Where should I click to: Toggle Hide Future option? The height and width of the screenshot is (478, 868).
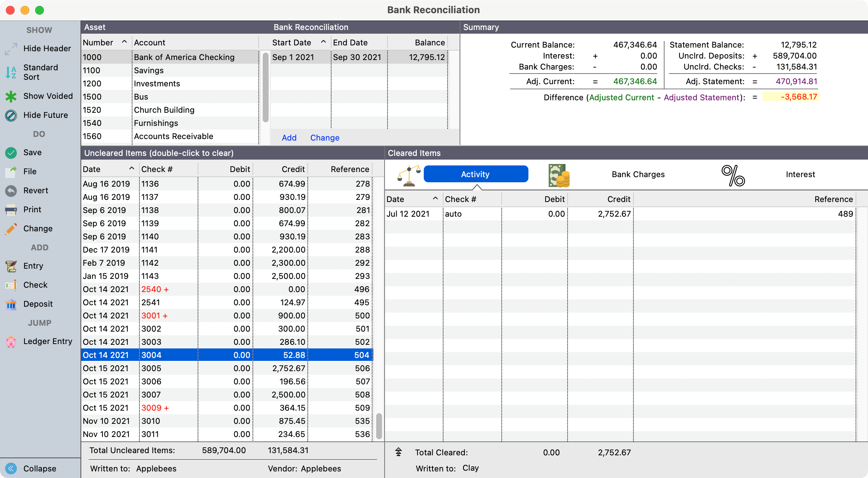11,115
